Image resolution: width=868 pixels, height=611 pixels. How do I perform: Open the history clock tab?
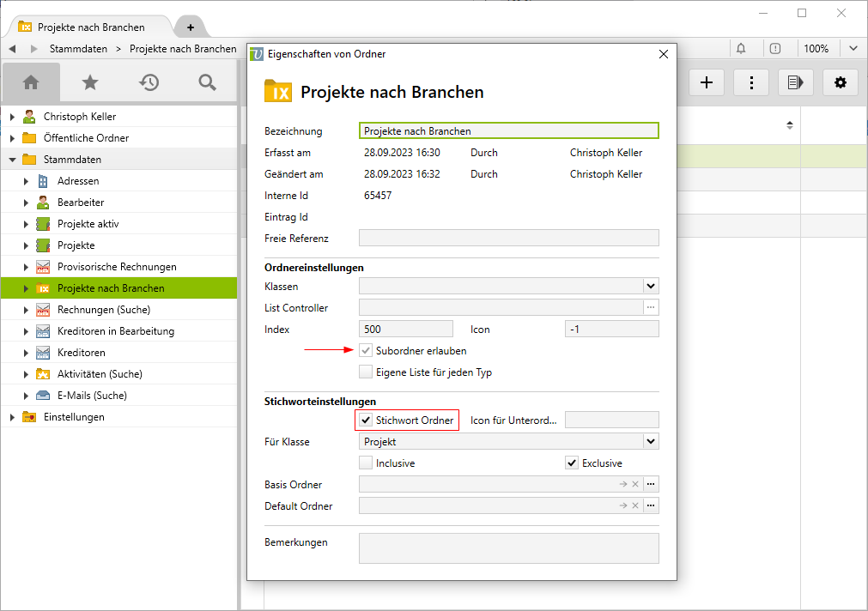[149, 82]
